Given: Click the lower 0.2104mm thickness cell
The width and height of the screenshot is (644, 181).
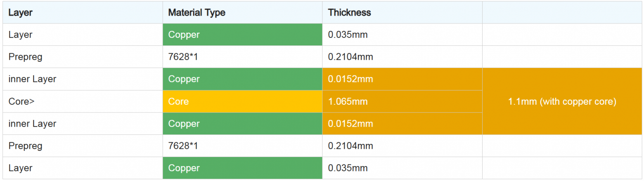Looking at the screenshot, I should [x=350, y=146].
